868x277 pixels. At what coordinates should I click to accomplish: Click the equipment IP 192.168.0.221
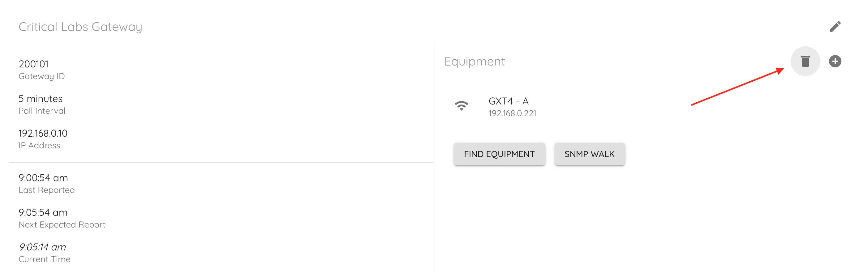click(512, 113)
